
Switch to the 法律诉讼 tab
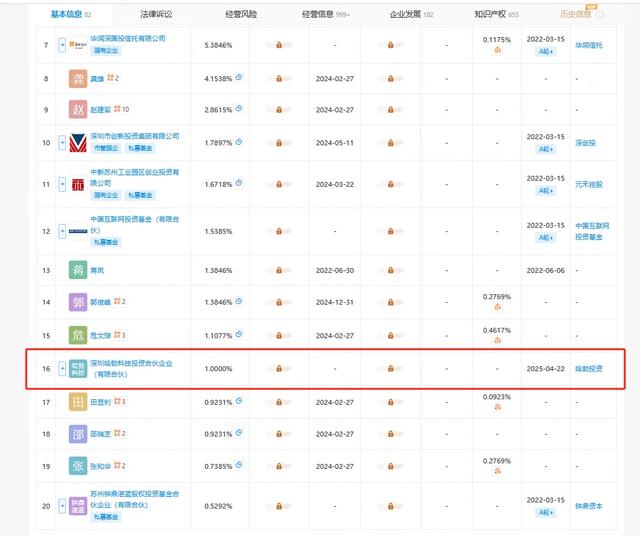click(x=156, y=14)
